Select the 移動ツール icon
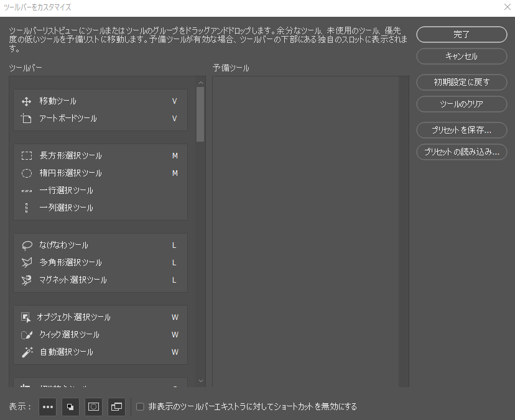Screen dimensions: 515x420 (x=26, y=101)
